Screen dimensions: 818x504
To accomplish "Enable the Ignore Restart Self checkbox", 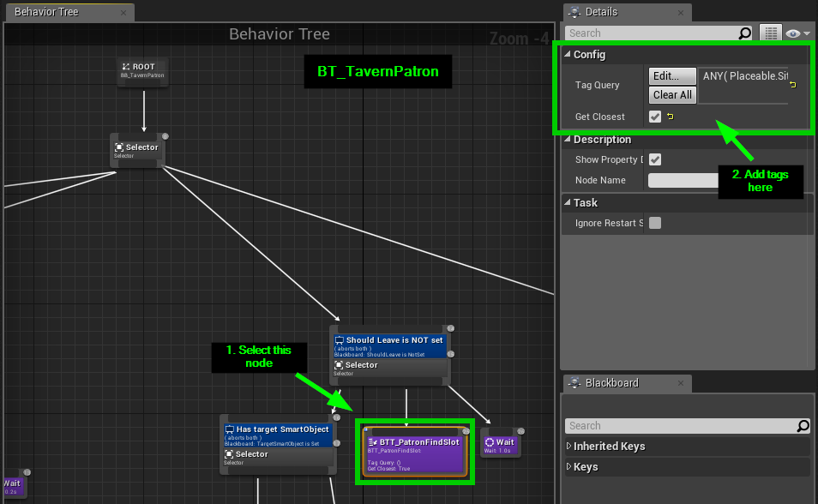I will click(x=655, y=223).
